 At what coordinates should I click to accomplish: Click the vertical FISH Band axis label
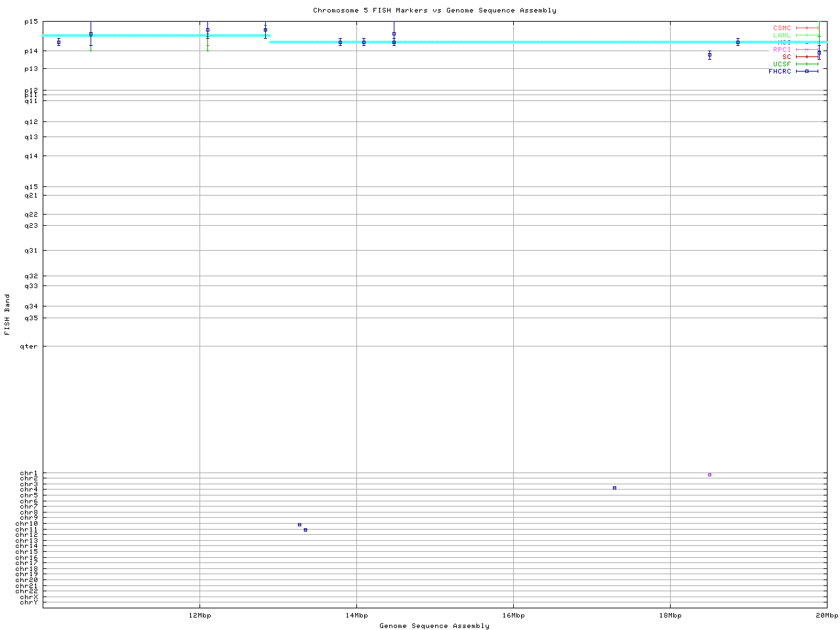[x=8, y=314]
